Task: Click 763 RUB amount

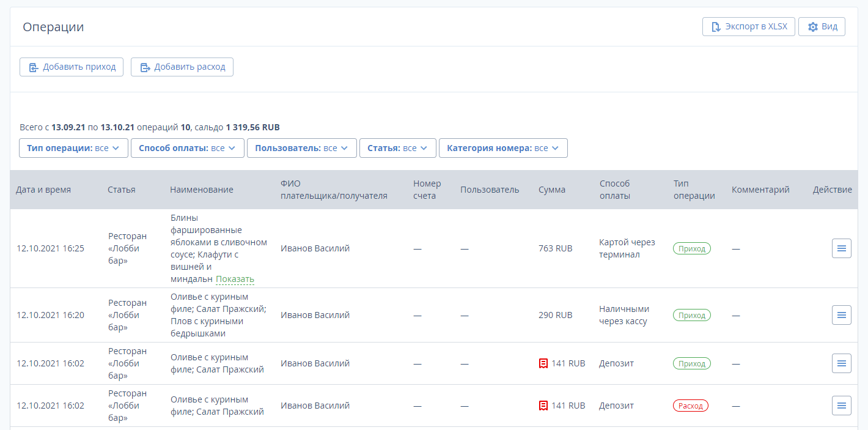Action: (x=556, y=248)
